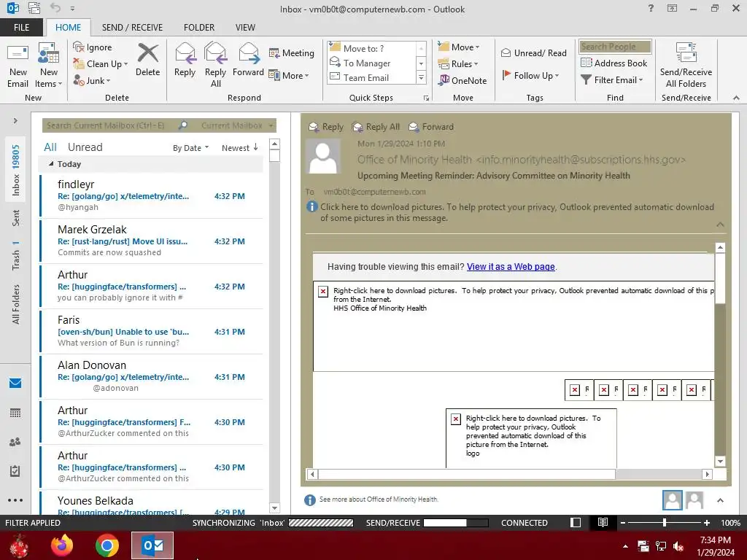Select the To Manager quick step

click(373, 63)
